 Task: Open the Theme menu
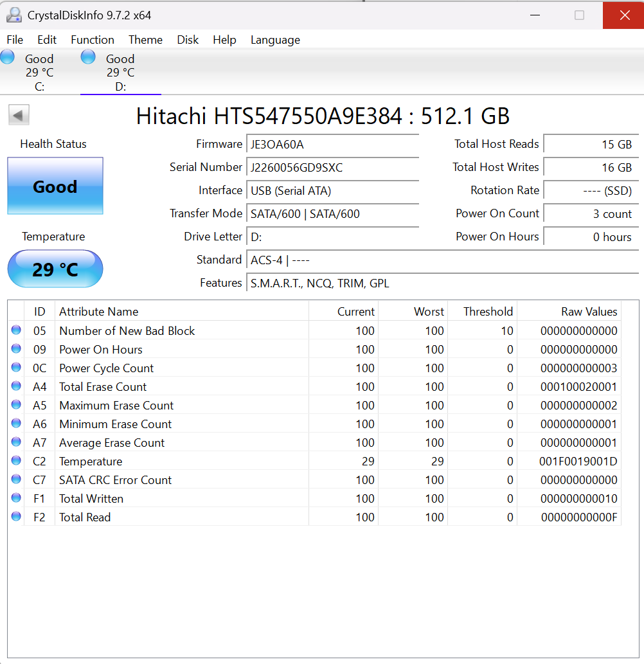click(x=145, y=40)
